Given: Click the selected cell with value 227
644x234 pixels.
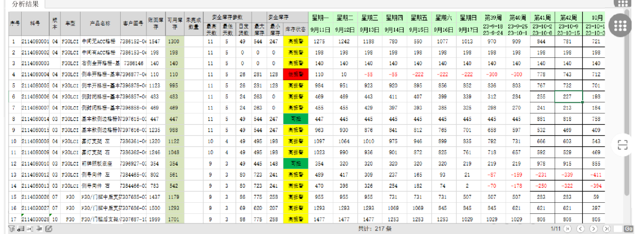Looking at the screenshot, I should coord(569,97).
